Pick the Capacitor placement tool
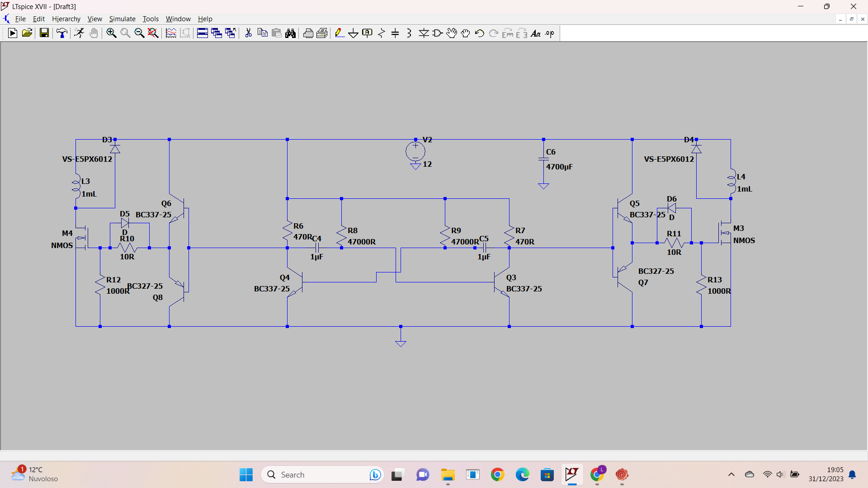 (395, 33)
